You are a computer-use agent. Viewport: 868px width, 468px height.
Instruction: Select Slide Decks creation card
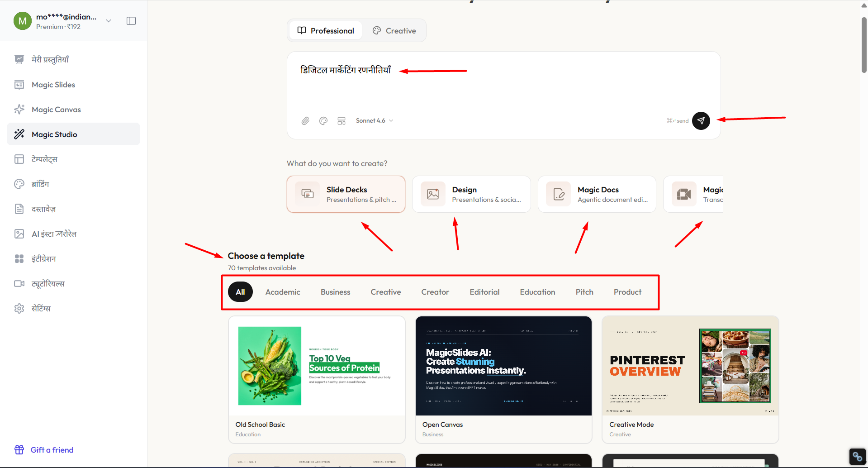click(x=346, y=194)
